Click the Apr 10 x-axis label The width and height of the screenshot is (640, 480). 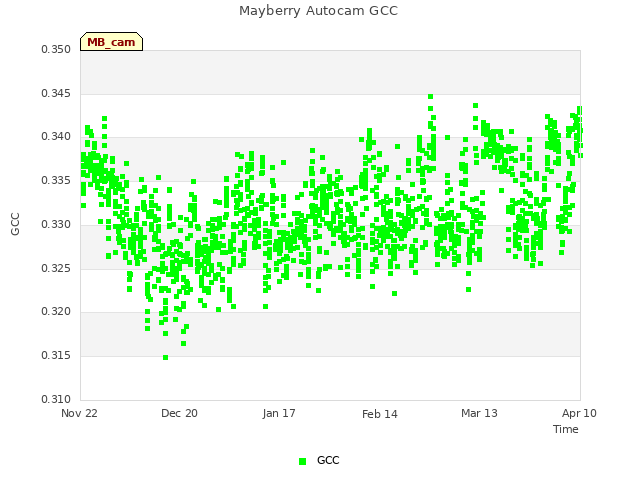[579, 413]
